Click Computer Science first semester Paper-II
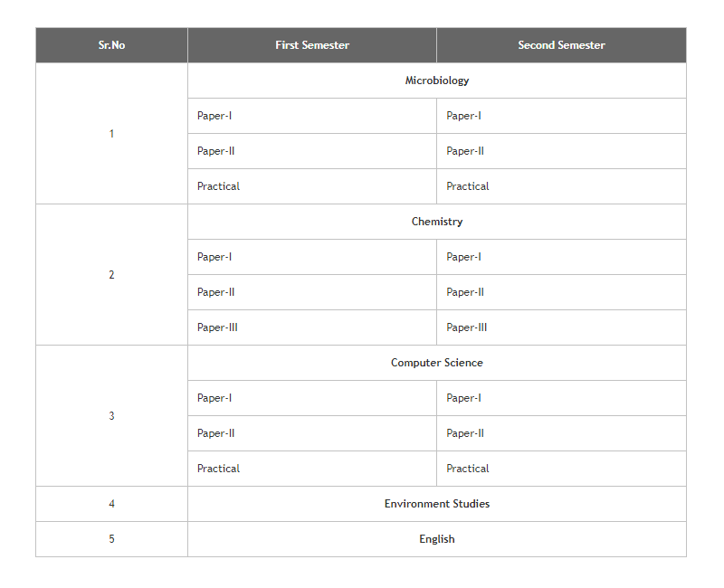 (x=216, y=433)
